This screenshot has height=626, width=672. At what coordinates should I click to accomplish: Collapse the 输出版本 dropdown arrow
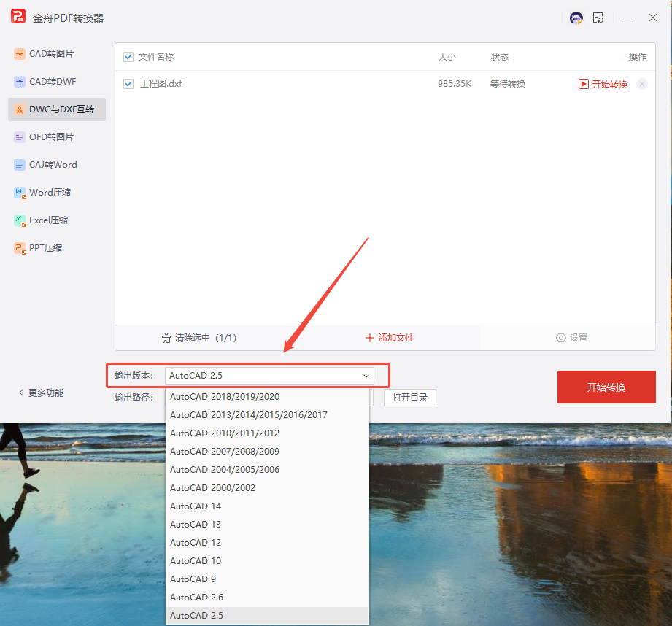click(366, 376)
